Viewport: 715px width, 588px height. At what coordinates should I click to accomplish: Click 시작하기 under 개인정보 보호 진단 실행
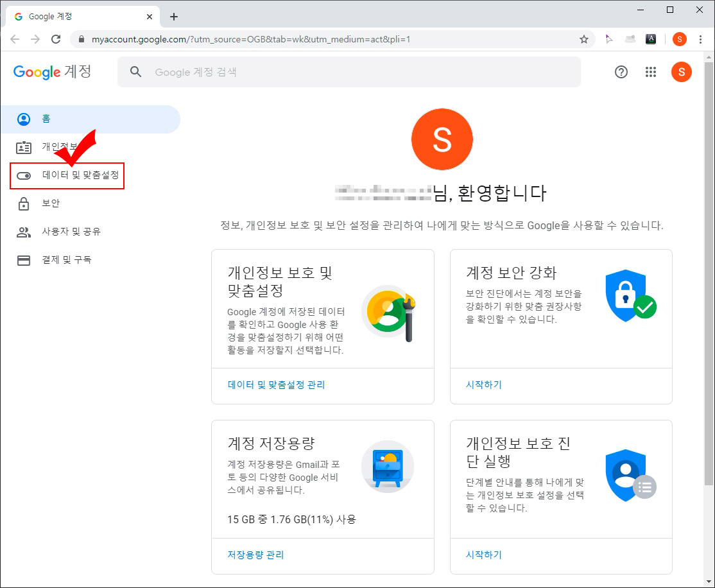click(x=484, y=555)
